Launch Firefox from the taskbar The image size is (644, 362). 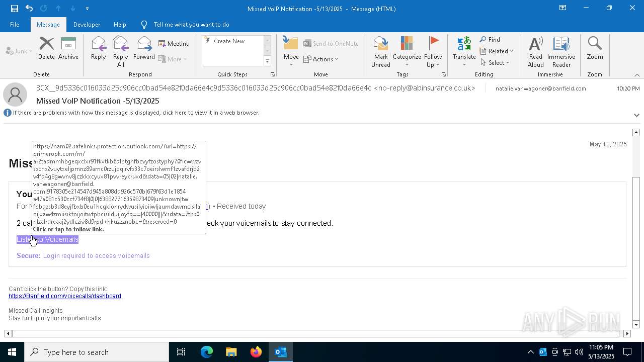pos(256,352)
